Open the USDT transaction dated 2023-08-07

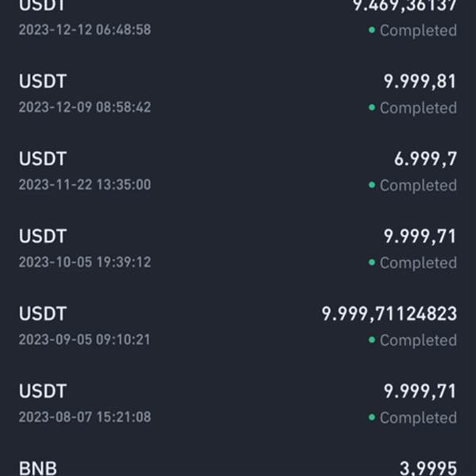coord(238,404)
